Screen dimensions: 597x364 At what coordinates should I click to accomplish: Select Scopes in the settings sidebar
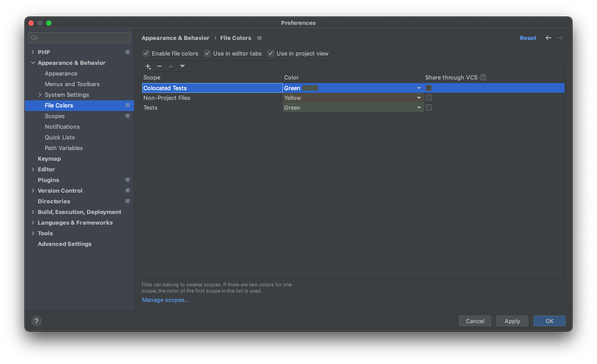pyautogui.click(x=55, y=116)
